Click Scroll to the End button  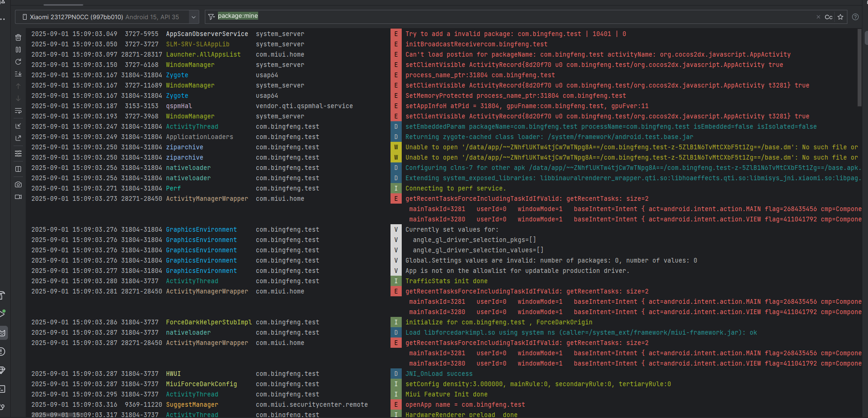coord(18,74)
